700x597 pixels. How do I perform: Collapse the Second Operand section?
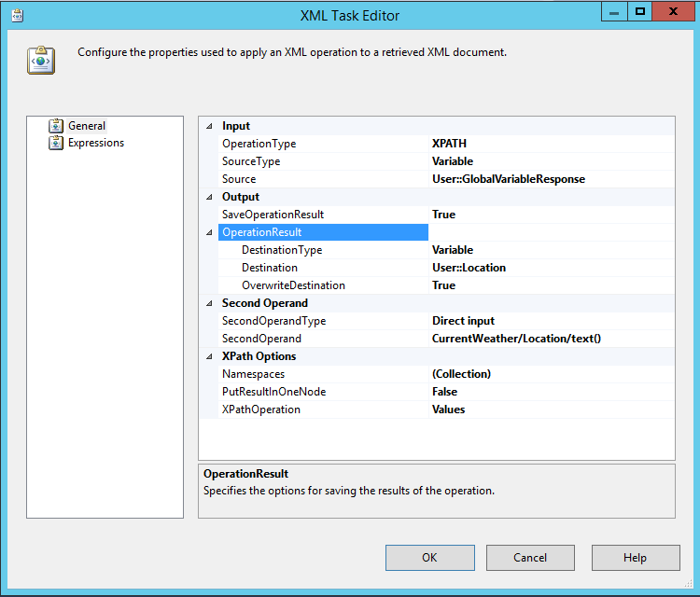pos(208,303)
